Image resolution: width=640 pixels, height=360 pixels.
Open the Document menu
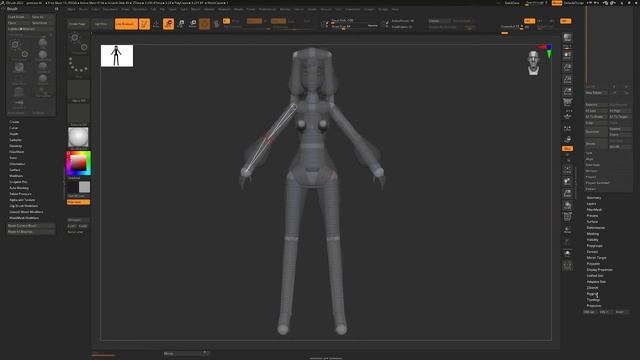click(110, 9)
